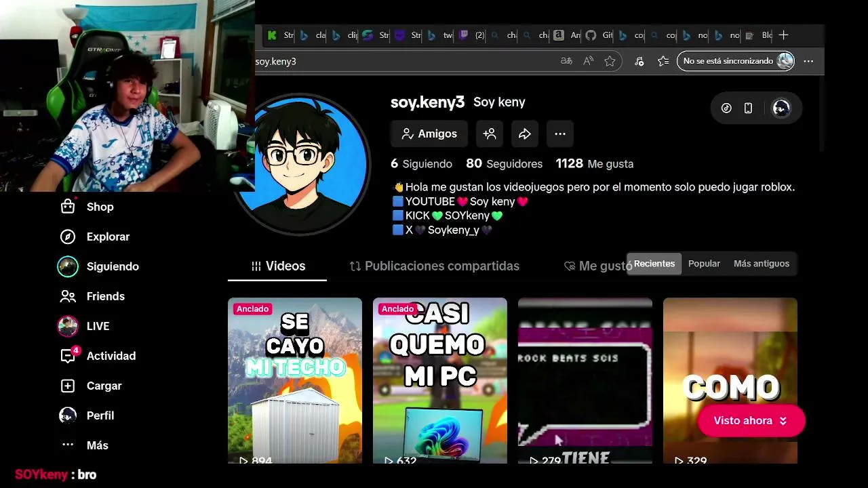
Task: Open account avatar in top-right pill
Action: 781,108
